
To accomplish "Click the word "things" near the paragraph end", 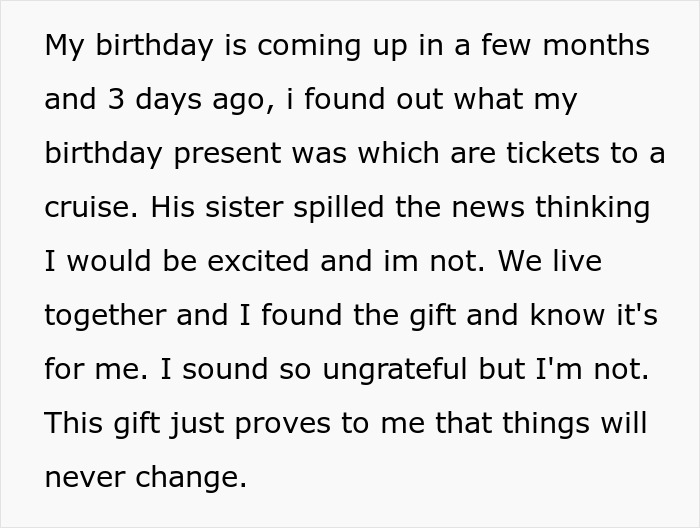I will [x=549, y=423].
